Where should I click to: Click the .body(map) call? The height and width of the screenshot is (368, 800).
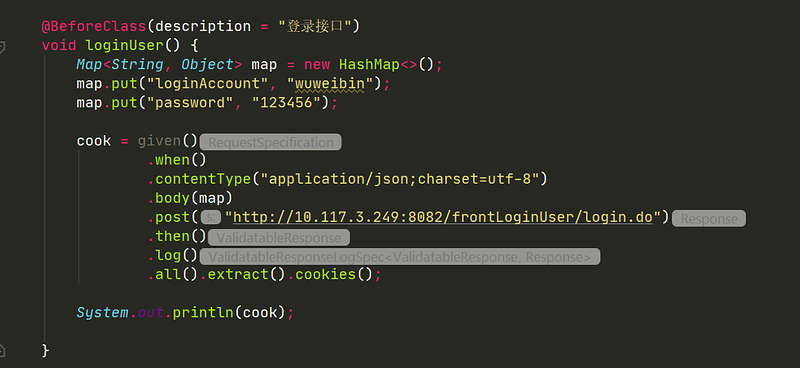(190, 198)
